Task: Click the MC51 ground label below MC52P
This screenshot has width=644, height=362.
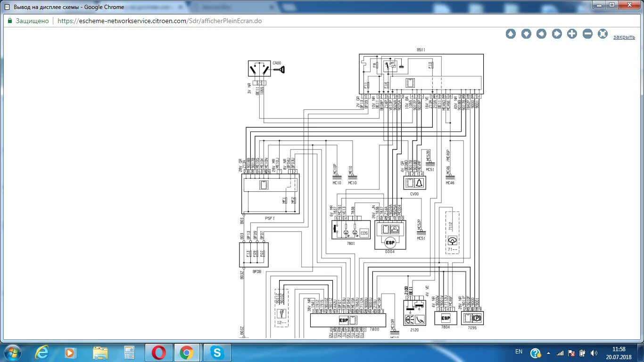Action: [421, 239]
